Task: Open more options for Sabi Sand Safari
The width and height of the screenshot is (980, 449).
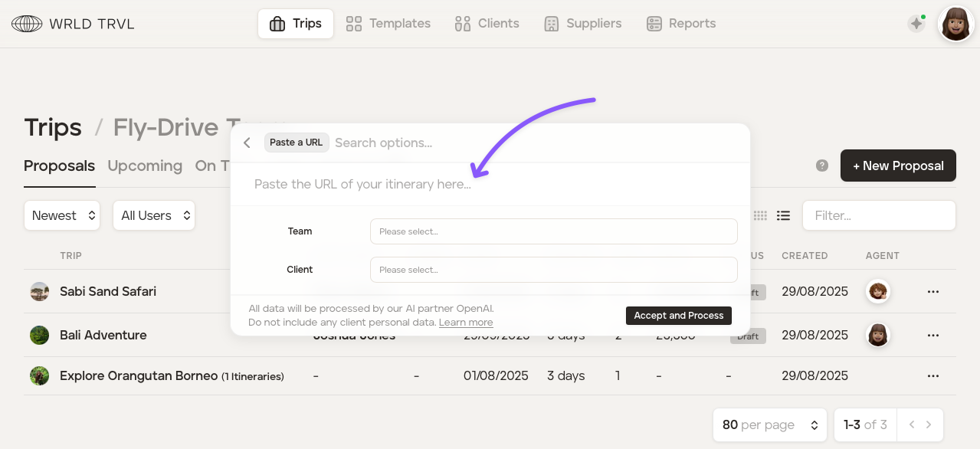Action: pyautogui.click(x=932, y=292)
